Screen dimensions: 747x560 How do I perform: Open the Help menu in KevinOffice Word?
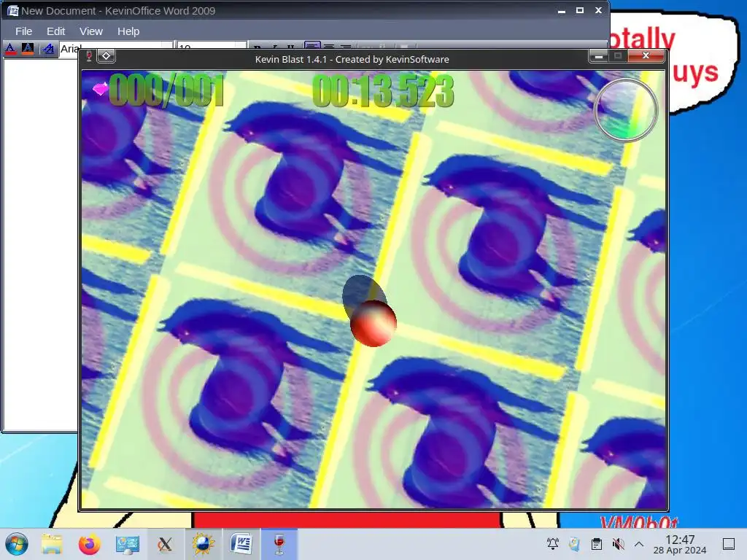click(x=128, y=31)
